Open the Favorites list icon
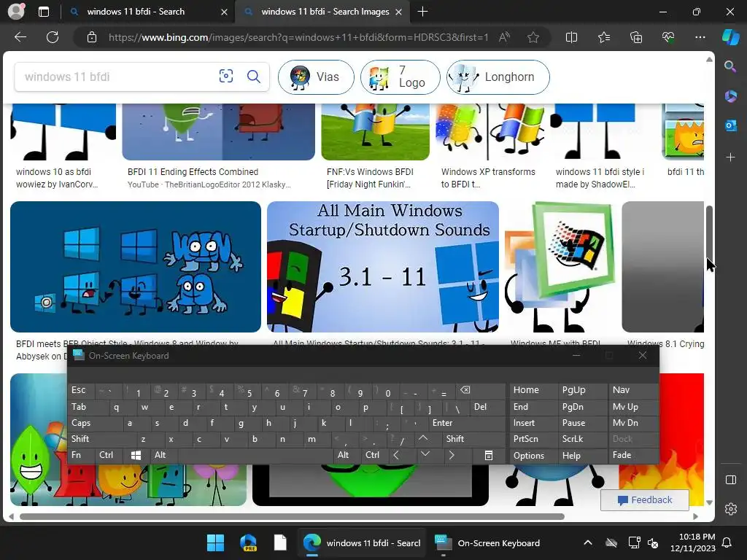Viewport: 747px width, 560px height. point(603,37)
